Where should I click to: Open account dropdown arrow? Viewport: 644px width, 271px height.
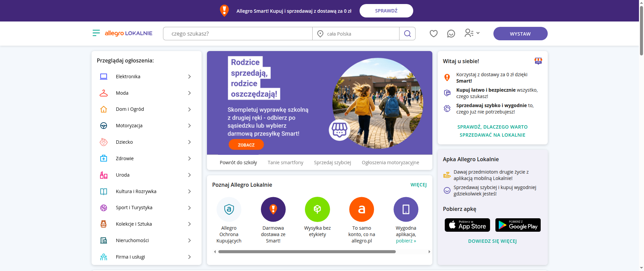click(478, 33)
